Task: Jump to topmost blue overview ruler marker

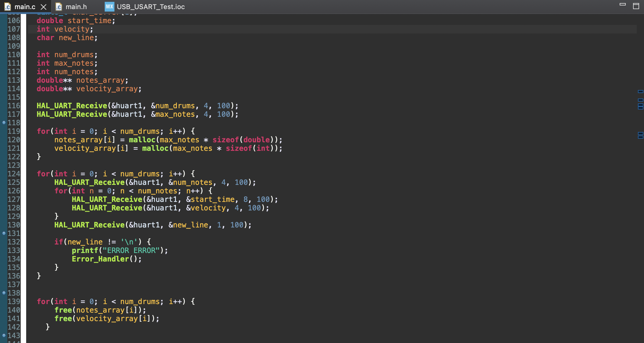Action: point(640,92)
